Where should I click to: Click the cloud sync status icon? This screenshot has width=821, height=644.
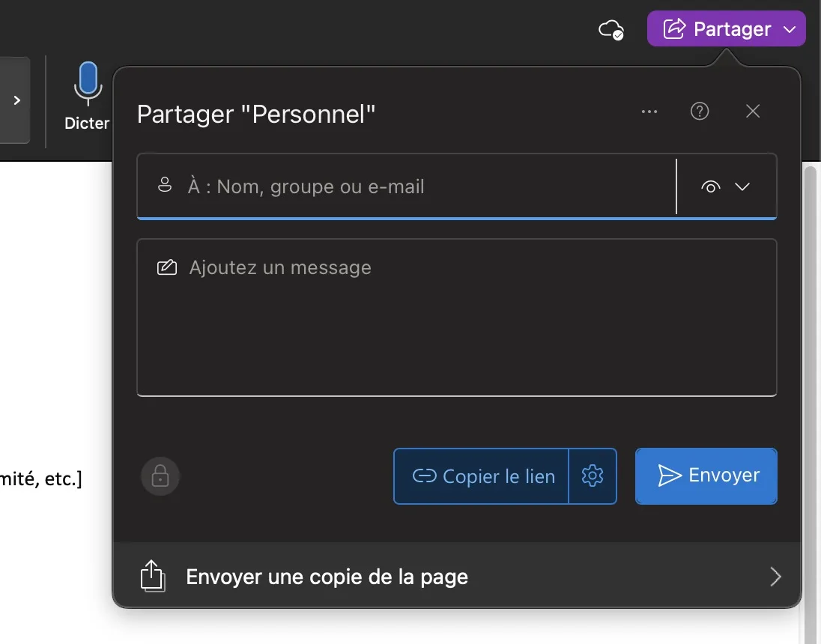[x=611, y=30]
